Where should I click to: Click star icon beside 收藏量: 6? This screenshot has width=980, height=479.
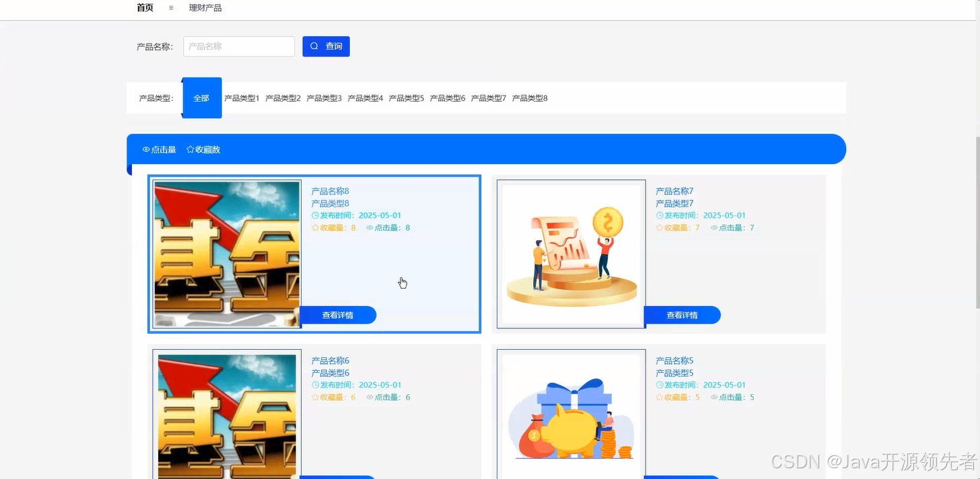pyautogui.click(x=315, y=397)
